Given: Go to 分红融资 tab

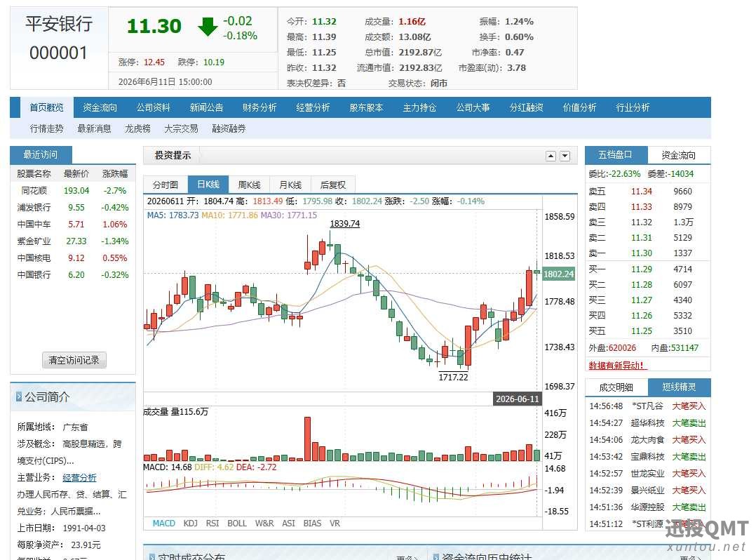Looking at the screenshot, I should click(527, 107).
